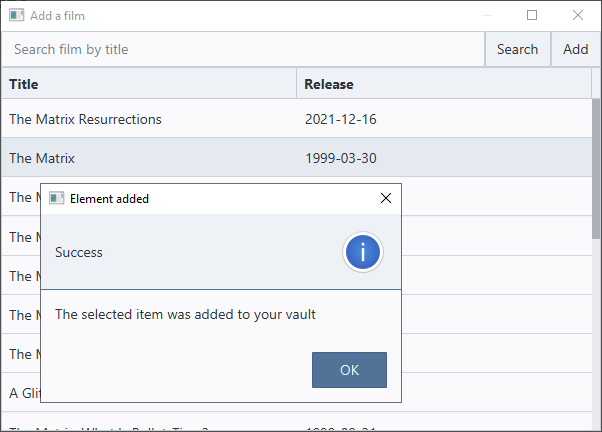The image size is (602, 432).
Task: Select the row starting with A Gli
Action: [296, 392]
